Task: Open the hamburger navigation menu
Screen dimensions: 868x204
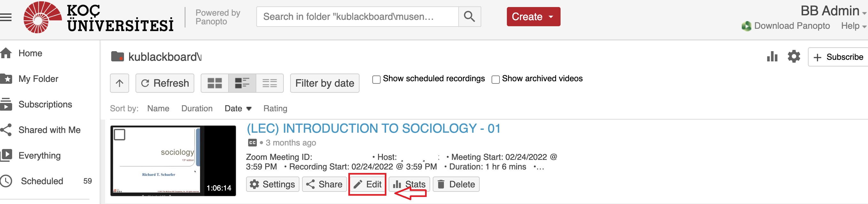Action: 6,17
